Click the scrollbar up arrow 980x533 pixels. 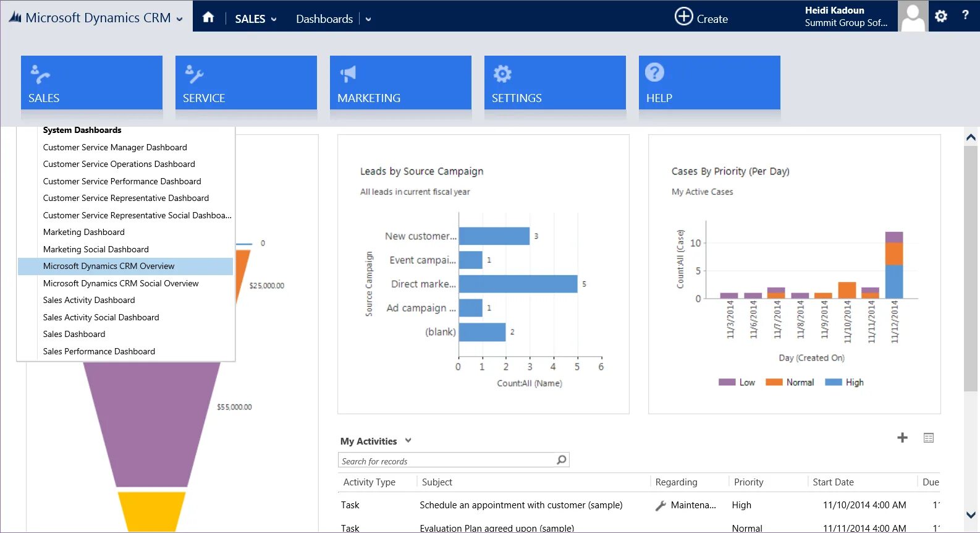(971, 137)
